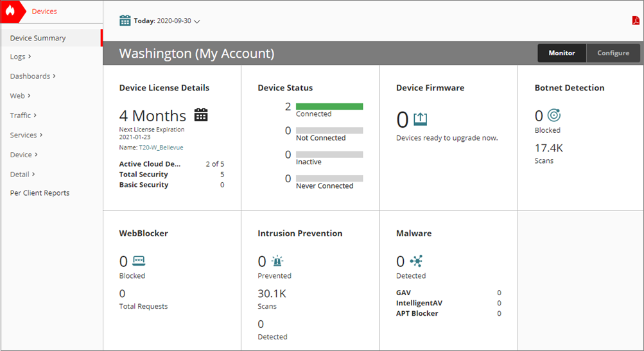Click the Malware heading

413,233
